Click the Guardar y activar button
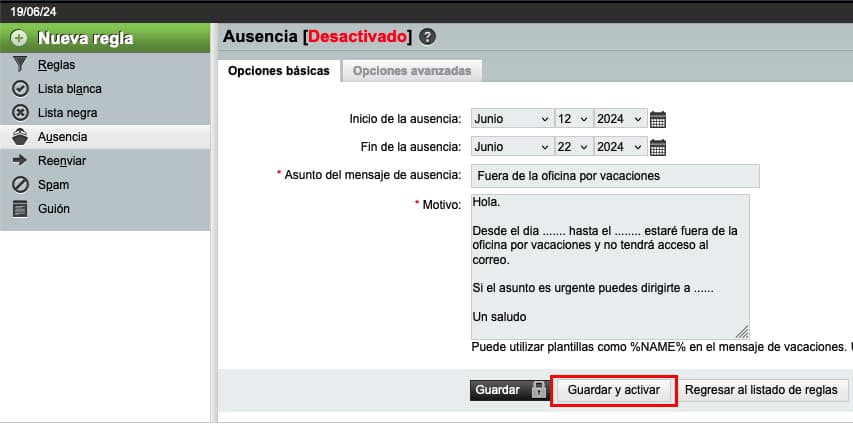853x425 pixels. tap(614, 390)
